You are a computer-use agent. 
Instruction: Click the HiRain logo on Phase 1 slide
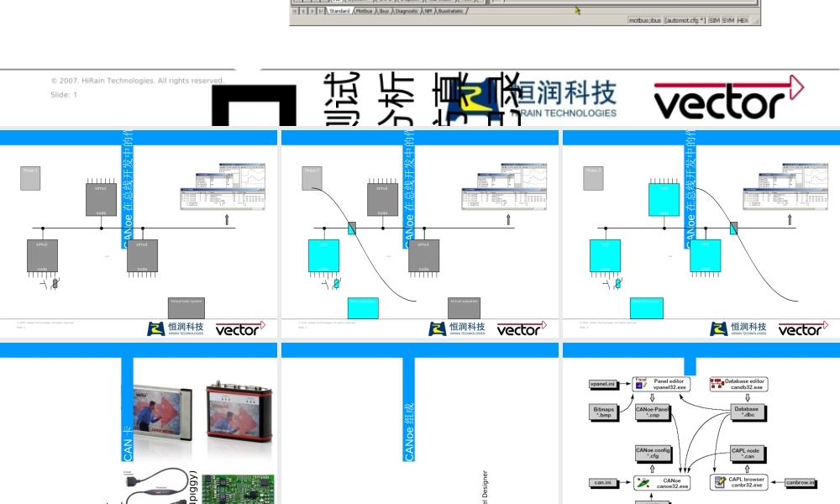176,328
